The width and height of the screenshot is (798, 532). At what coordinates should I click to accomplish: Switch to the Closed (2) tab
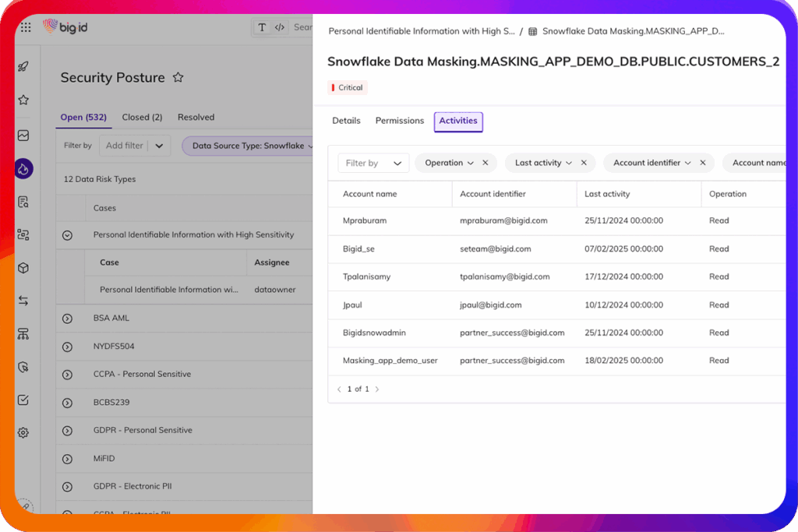(x=142, y=117)
